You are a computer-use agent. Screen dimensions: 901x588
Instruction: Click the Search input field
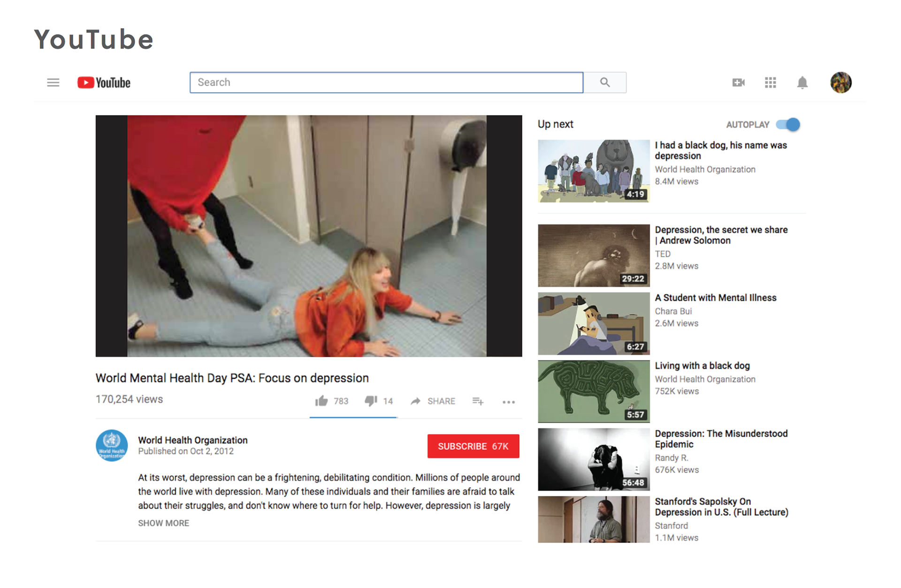pyautogui.click(x=386, y=83)
